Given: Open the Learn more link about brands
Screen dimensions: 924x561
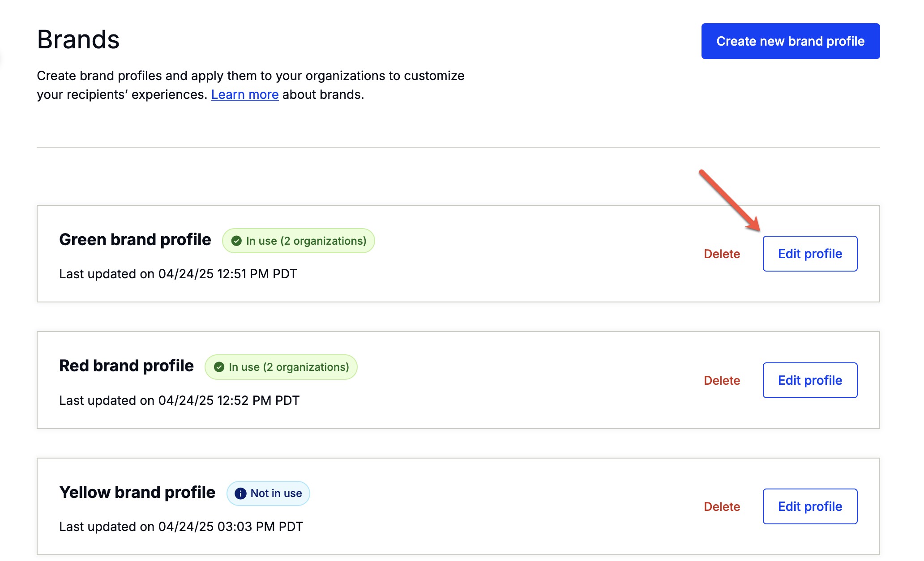Looking at the screenshot, I should [245, 94].
